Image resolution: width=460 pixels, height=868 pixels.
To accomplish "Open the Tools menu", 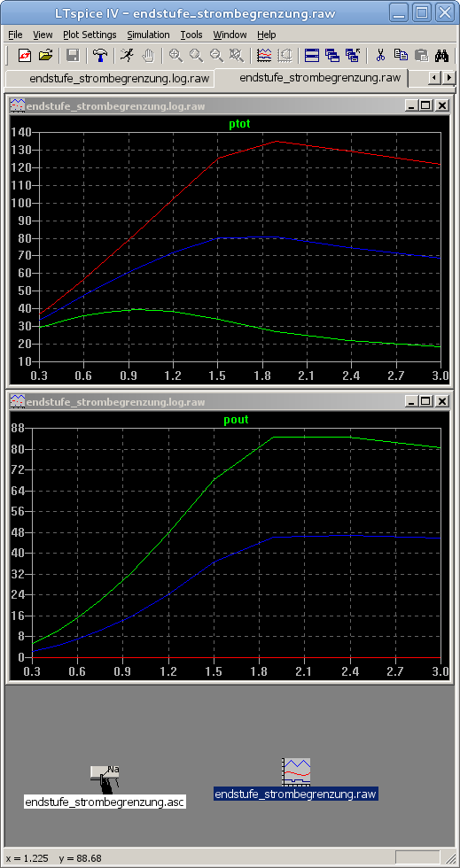I will pos(191,35).
